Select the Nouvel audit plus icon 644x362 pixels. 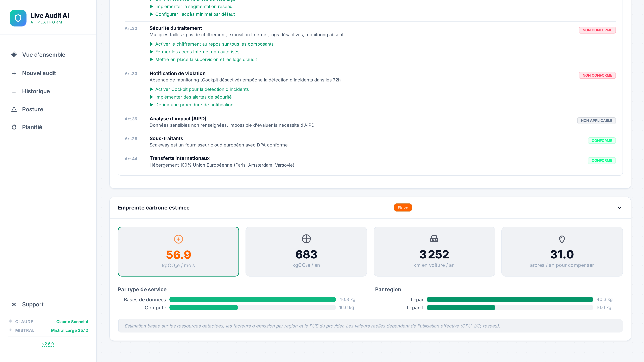tap(14, 73)
